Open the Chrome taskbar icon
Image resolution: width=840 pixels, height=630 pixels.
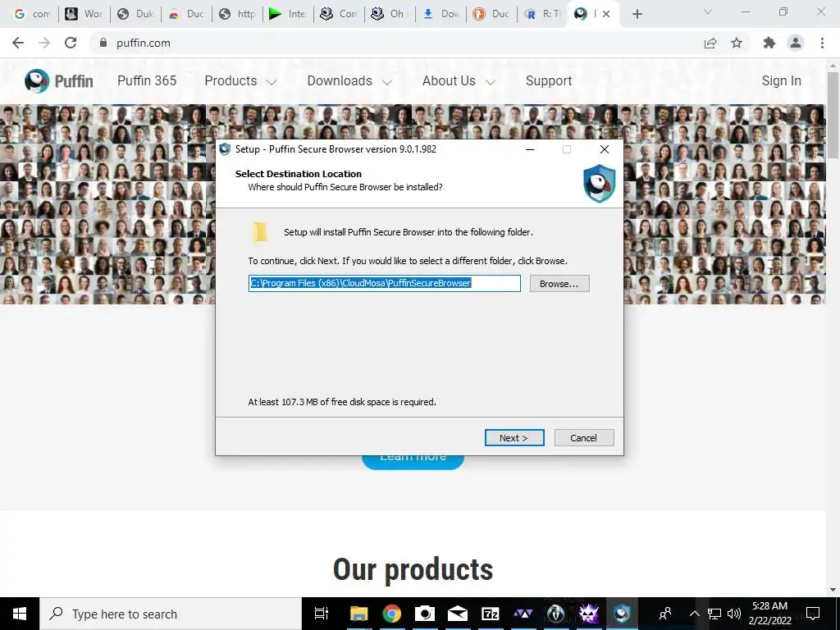tap(391, 614)
